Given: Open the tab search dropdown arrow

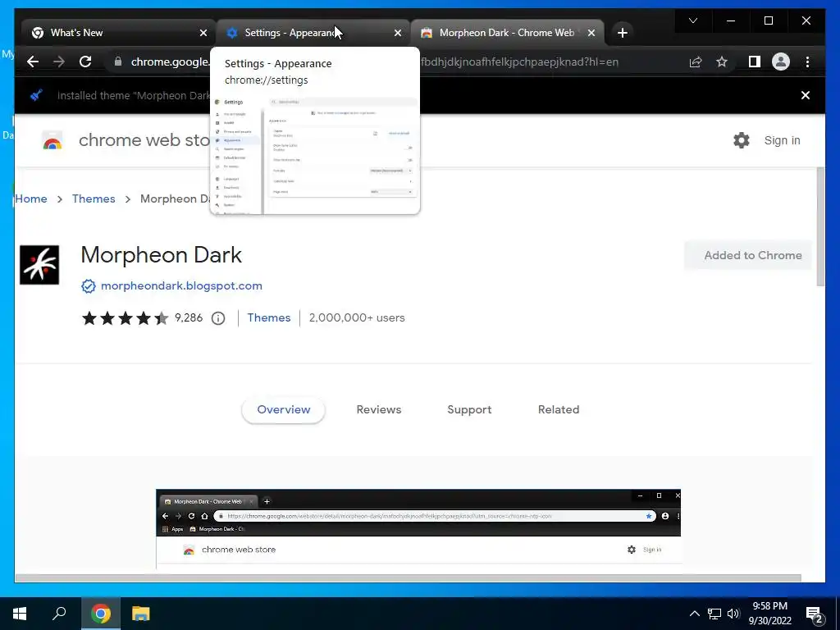Looking at the screenshot, I should point(692,21).
